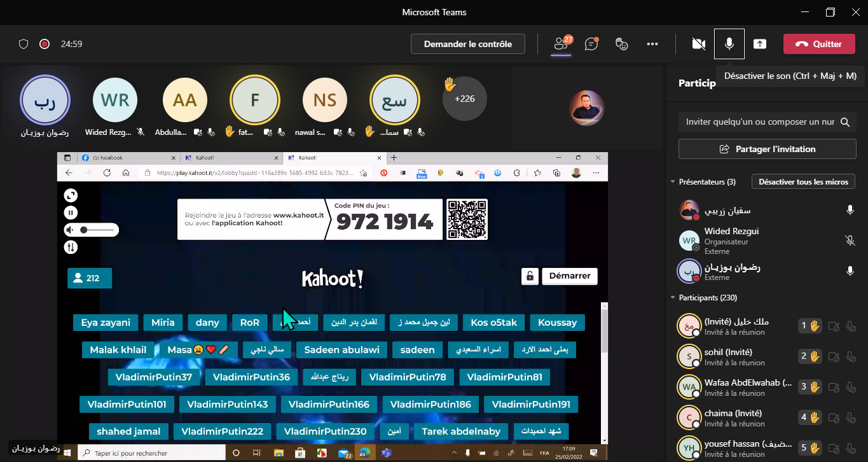The width and height of the screenshot is (868, 462).
Task: Toggle the camera on or off
Action: 699,44
